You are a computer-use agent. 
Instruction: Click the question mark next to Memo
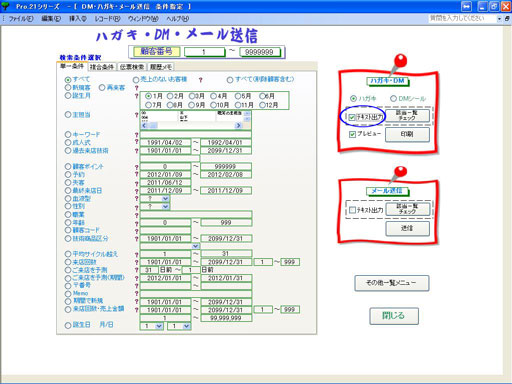[x=136, y=294]
